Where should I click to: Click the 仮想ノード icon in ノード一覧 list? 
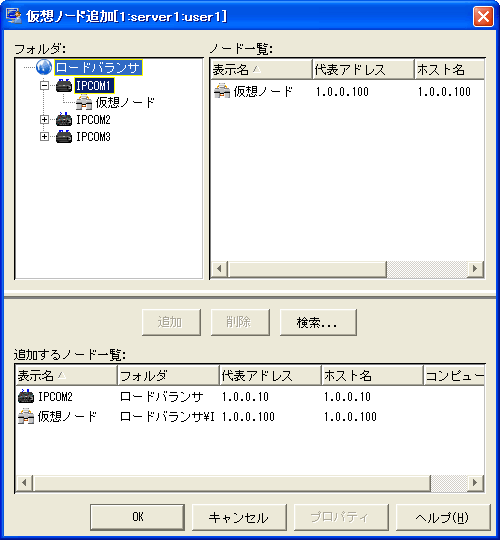click(x=222, y=91)
